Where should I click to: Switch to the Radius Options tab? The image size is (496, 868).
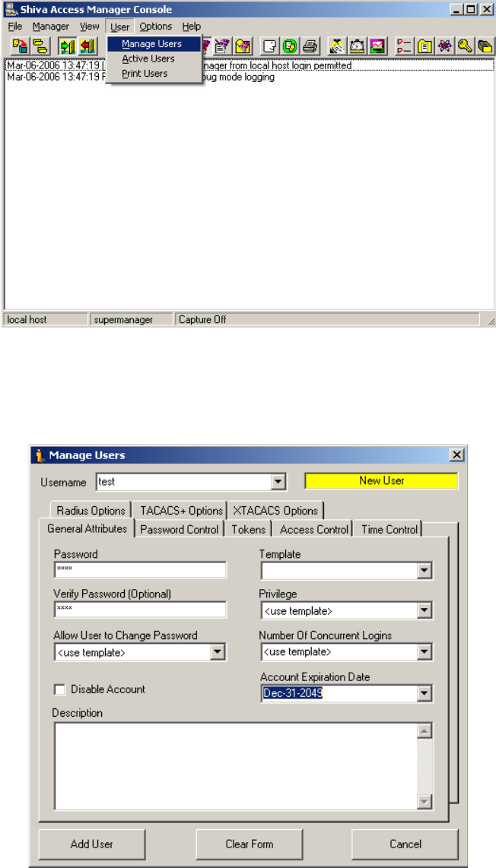coord(91,511)
